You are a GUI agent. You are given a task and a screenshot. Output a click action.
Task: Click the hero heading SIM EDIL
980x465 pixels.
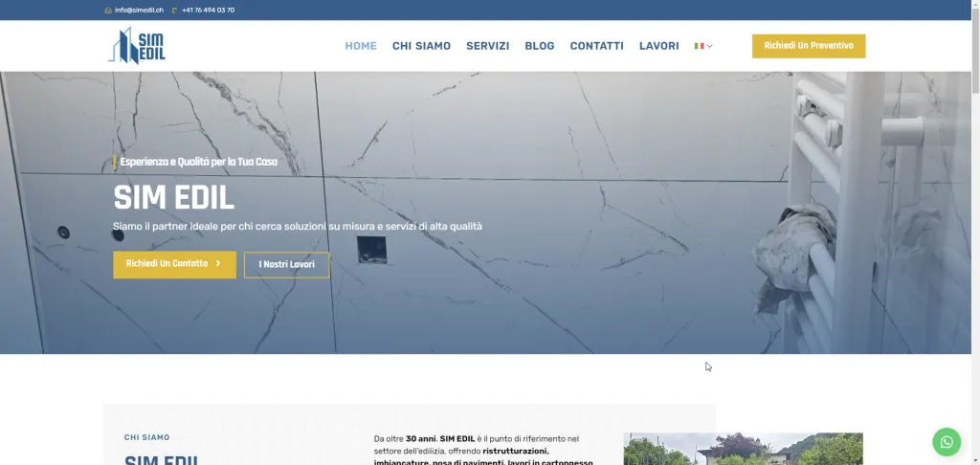174,198
